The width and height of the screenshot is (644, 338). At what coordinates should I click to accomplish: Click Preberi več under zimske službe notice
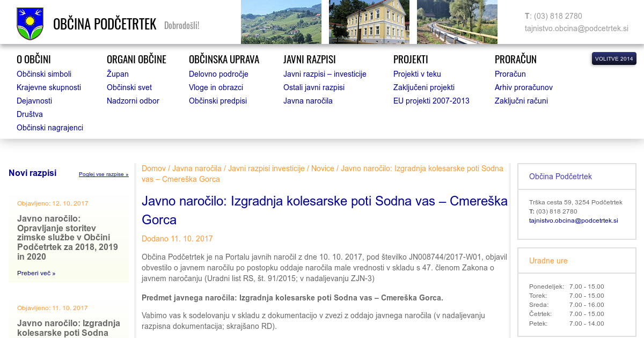(x=36, y=273)
